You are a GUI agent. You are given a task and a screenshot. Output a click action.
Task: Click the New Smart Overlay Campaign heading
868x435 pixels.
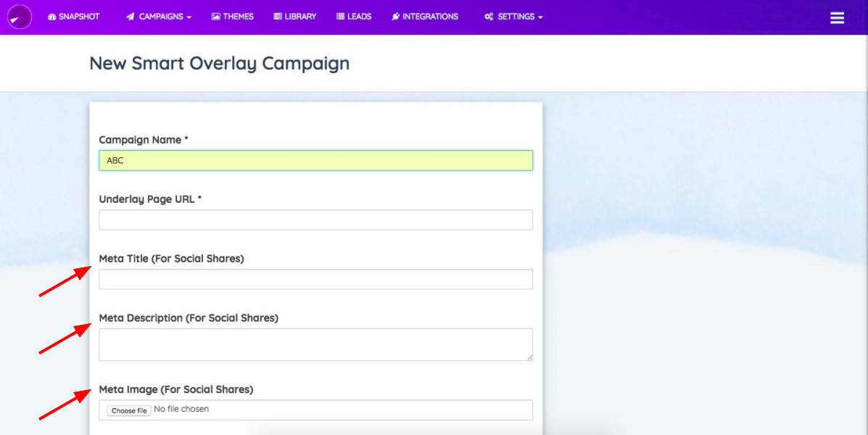(220, 64)
